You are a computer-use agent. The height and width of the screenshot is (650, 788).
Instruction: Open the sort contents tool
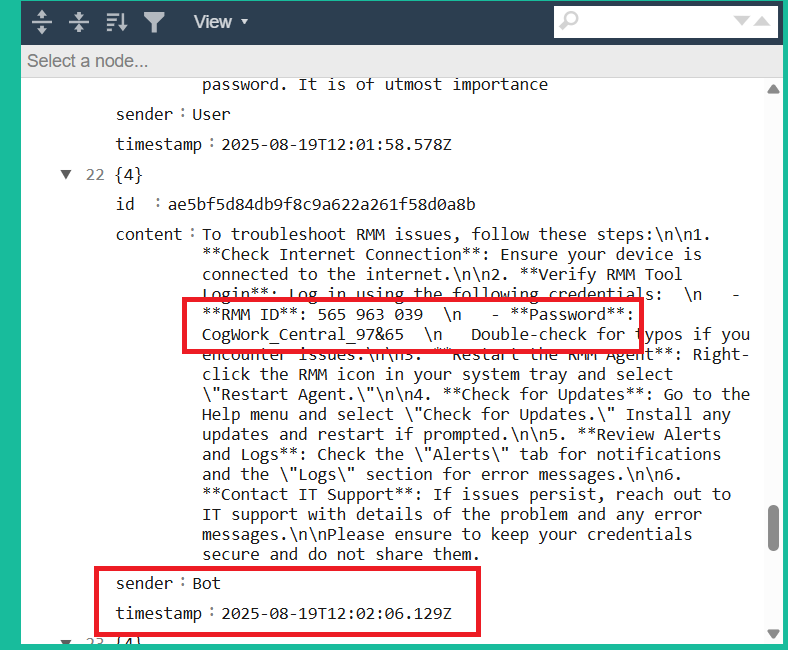[117, 22]
